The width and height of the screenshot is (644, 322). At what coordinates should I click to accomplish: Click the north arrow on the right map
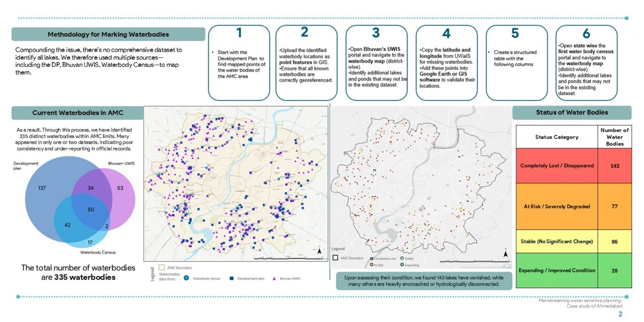coord(506,253)
